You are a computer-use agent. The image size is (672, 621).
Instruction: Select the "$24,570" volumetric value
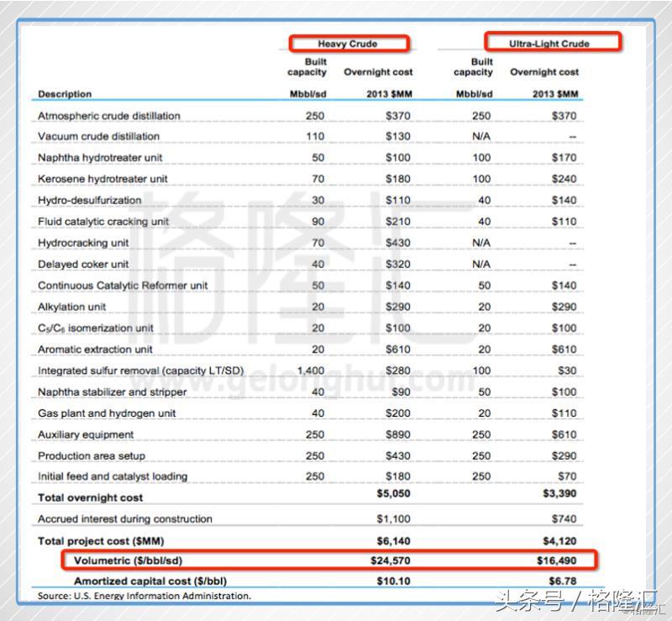391,560
